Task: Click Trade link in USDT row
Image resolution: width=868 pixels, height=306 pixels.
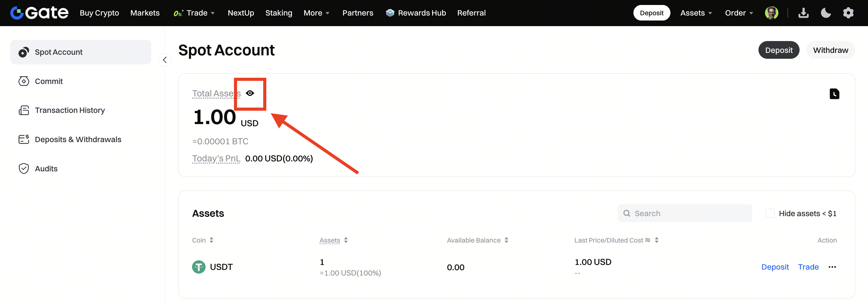Action: [x=808, y=267]
